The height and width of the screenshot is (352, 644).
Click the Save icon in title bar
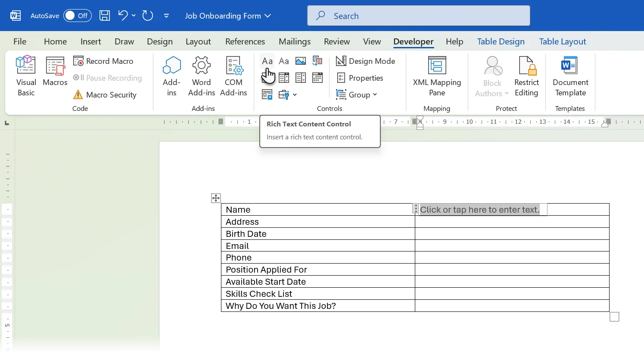tap(105, 16)
